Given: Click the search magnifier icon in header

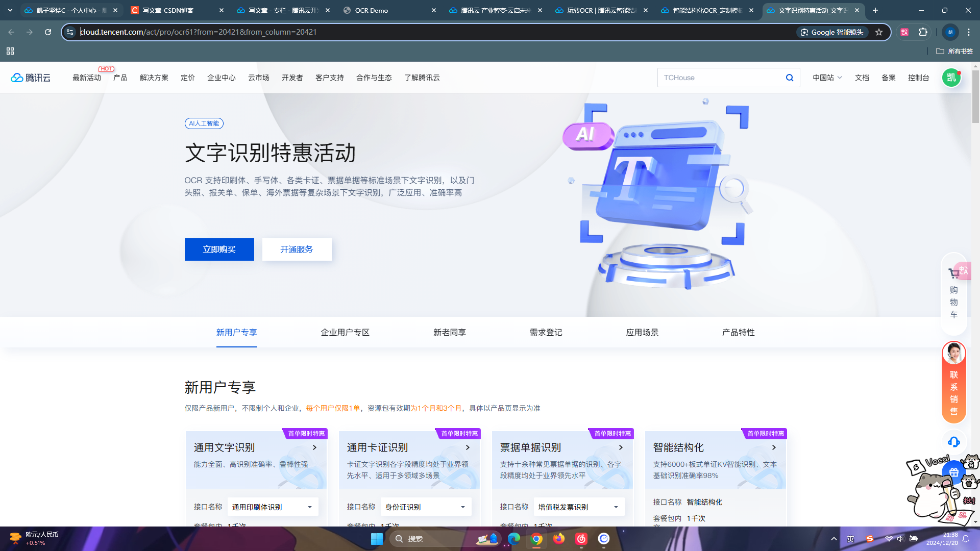Looking at the screenshot, I should tap(790, 78).
